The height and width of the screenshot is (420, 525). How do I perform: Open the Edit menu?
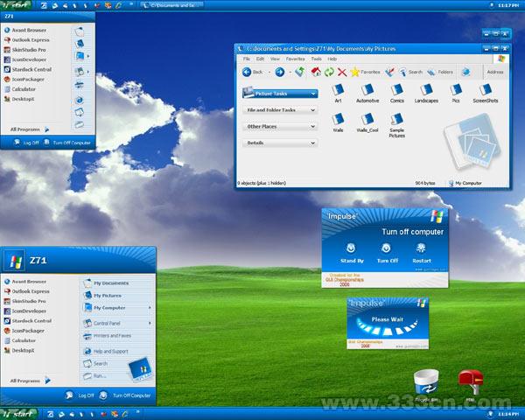pyautogui.click(x=260, y=59)
